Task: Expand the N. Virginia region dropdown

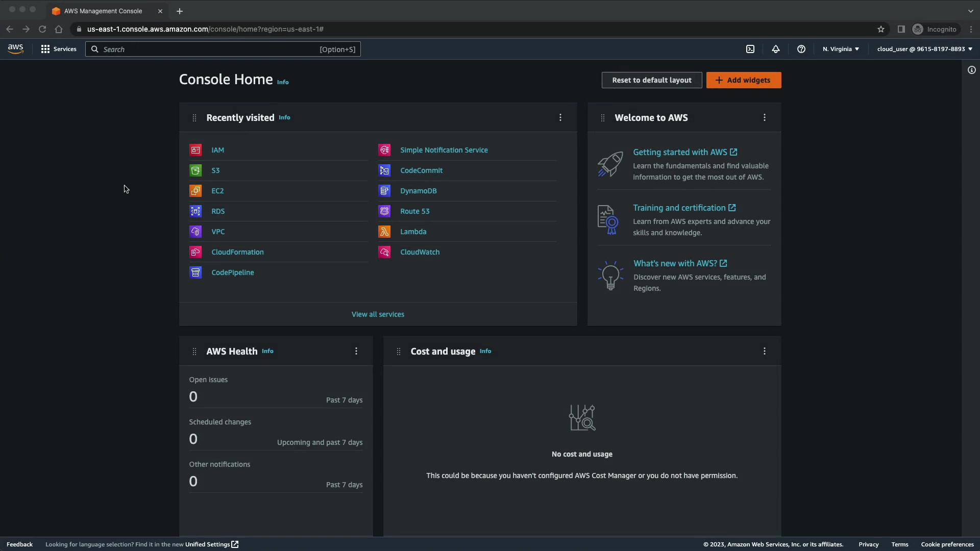Action: click(x=841, y=49)
